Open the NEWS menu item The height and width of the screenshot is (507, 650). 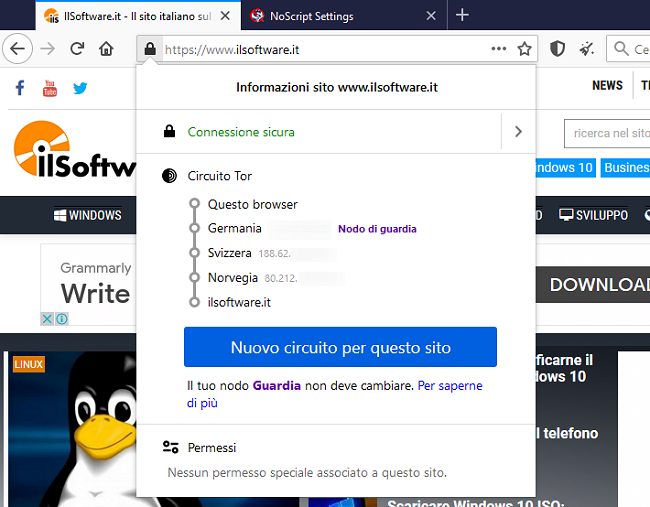tap(607, 85)
